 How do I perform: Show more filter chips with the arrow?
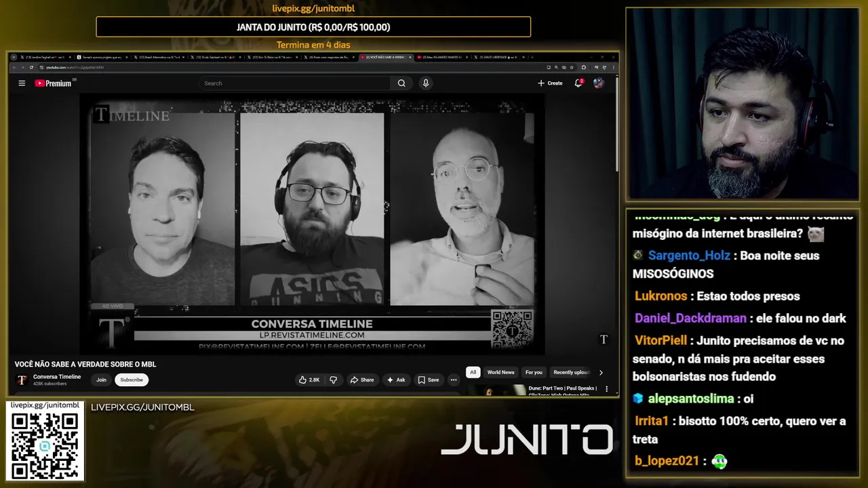pyautogui.click(x=601, y=372)
